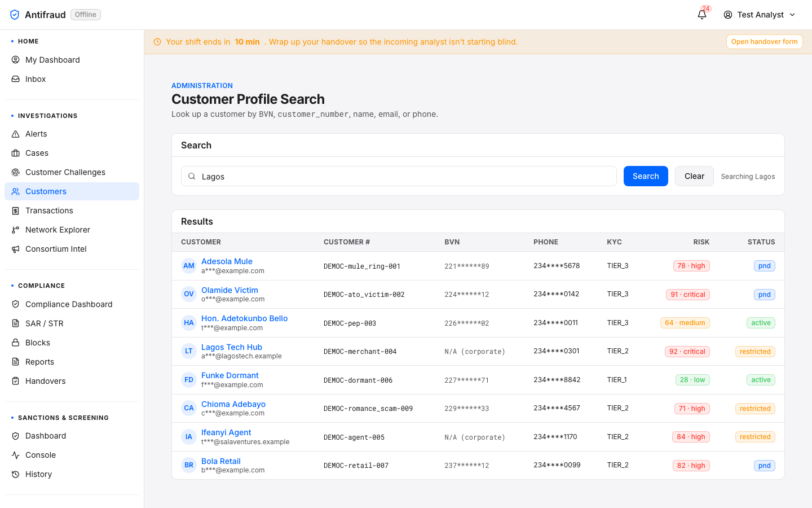Click the 84 · high risk badge
Screen dimensions: 812x508
click(691, 437)
